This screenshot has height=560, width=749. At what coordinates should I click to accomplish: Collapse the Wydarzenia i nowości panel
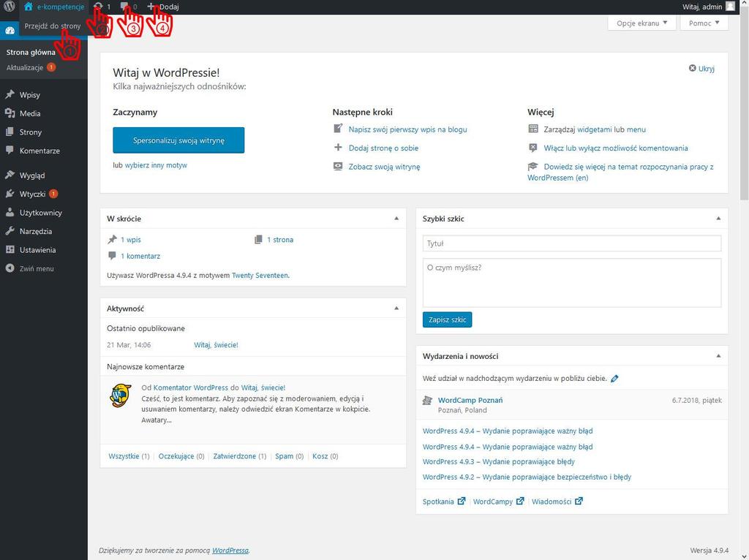718,356
